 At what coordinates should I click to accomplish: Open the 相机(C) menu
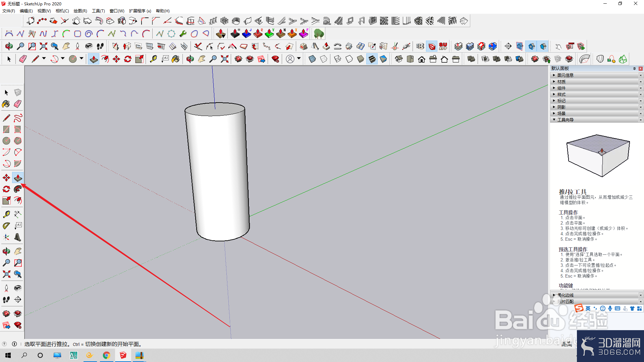(x=62, y=11)
